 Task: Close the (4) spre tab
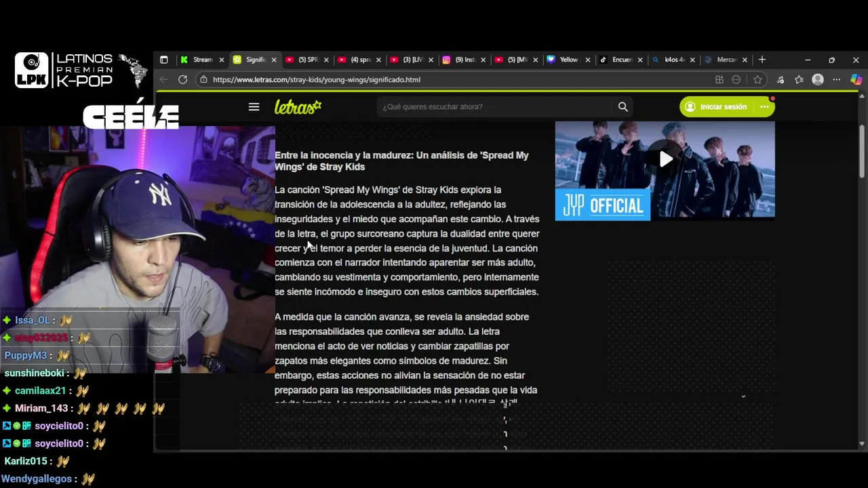click(378, 60)
